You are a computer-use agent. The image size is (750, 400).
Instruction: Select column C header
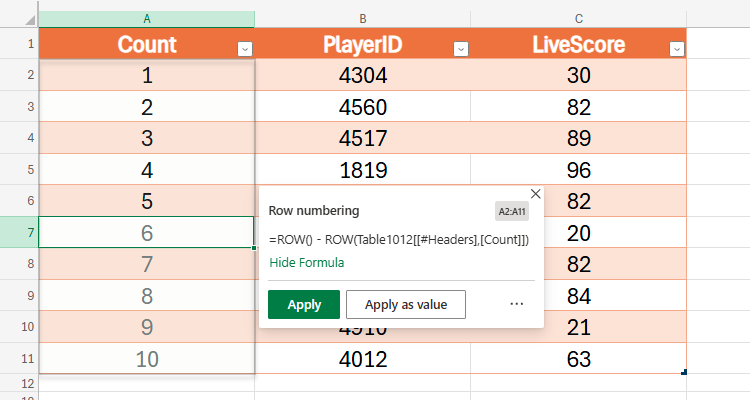(578, 19)
